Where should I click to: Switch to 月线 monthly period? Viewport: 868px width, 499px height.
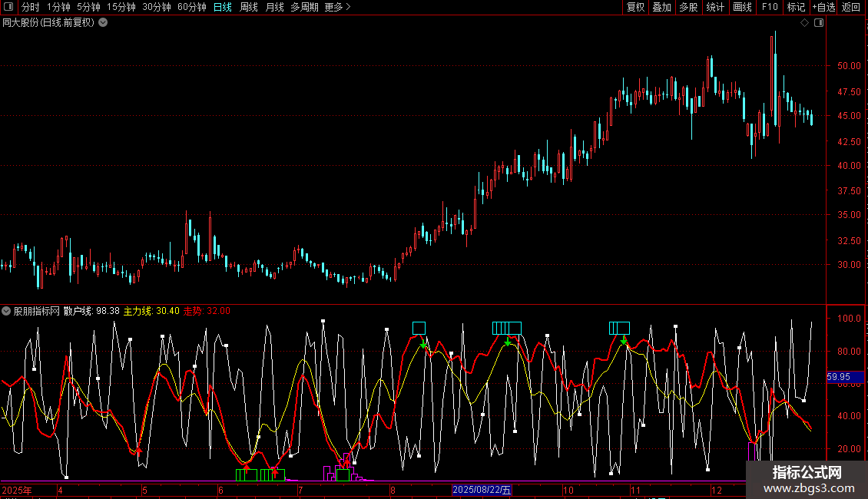(274, 7)
